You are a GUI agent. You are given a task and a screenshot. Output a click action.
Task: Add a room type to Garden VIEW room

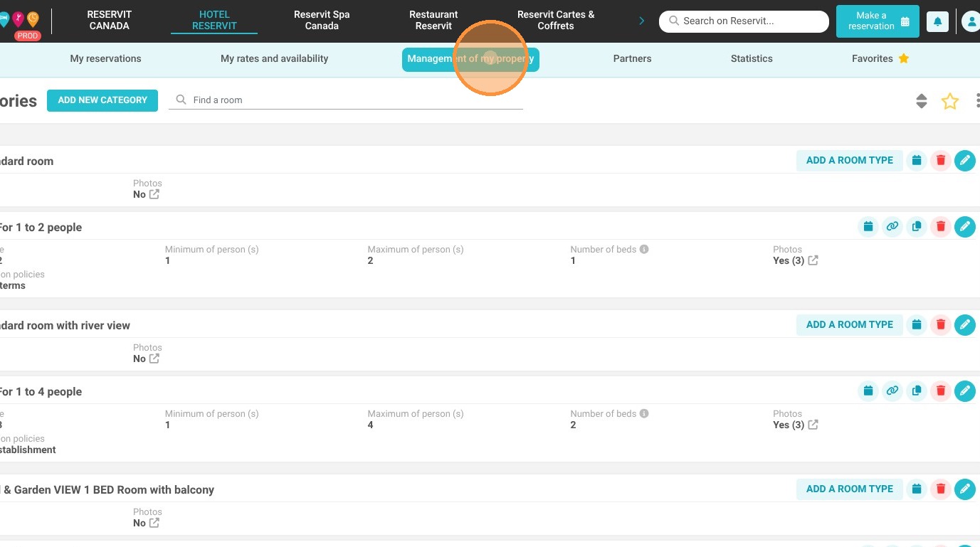(x=849, y=489)
